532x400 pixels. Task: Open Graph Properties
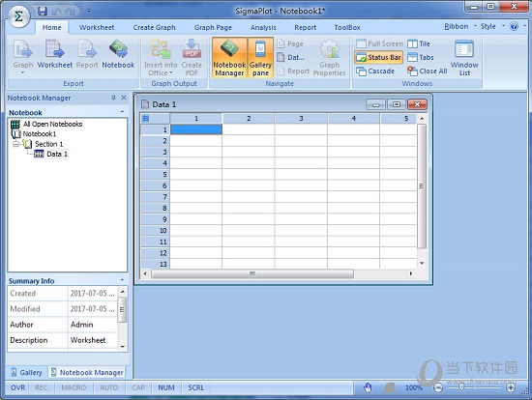329,57
